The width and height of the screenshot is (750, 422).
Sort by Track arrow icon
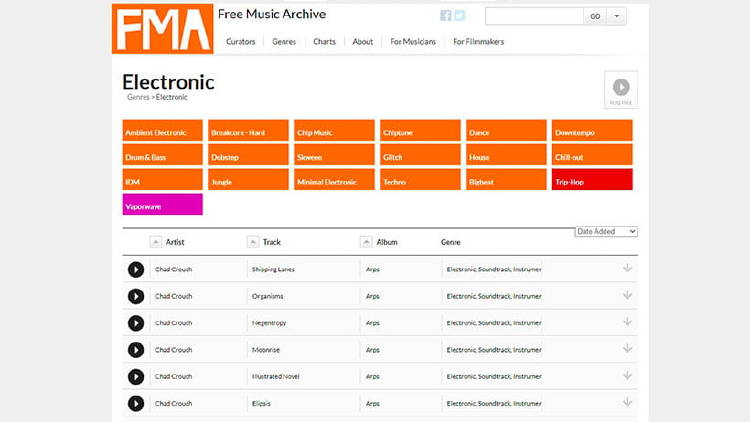(253, 242)
